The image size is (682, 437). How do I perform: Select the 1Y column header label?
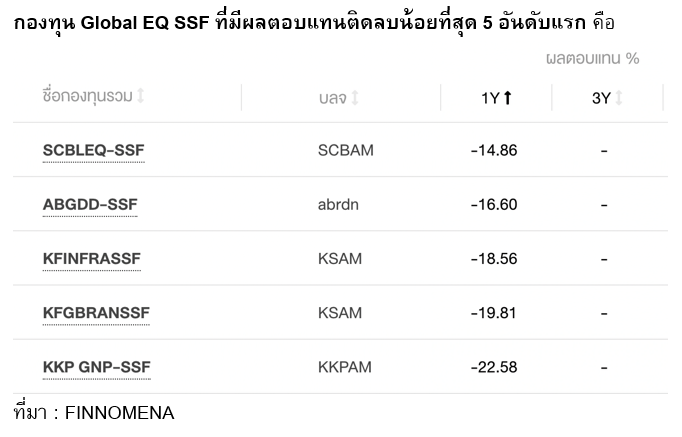coord(490,97)
